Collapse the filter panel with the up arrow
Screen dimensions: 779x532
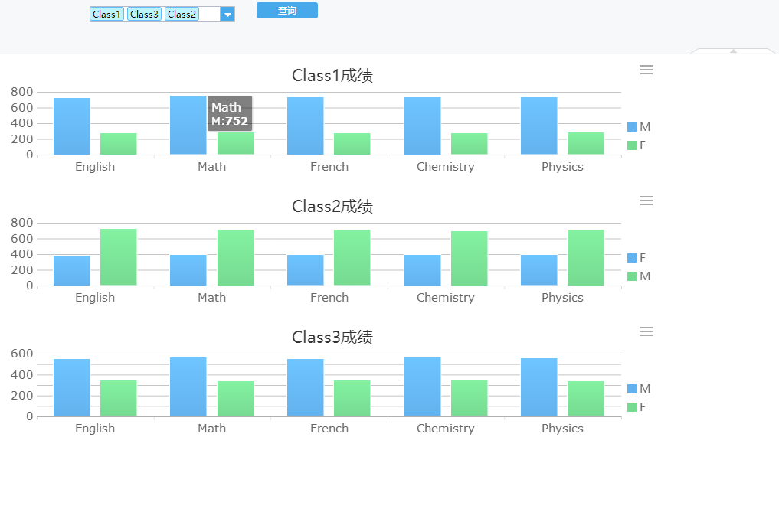coord(733,51)
